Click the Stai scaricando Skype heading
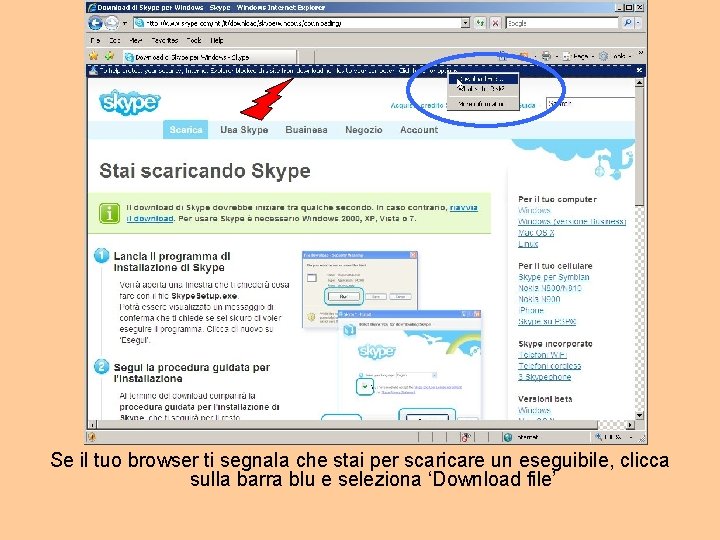Screen dimensions: 720x540 205,171
